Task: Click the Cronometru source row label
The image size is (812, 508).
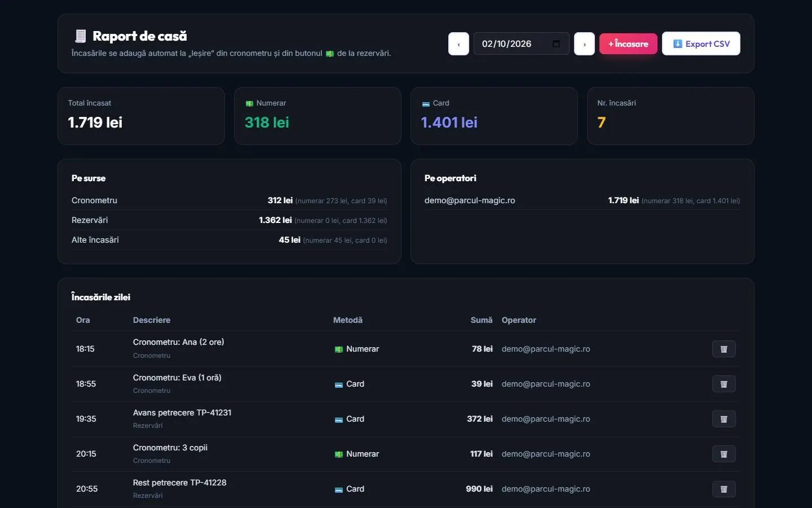Action: 94,200
